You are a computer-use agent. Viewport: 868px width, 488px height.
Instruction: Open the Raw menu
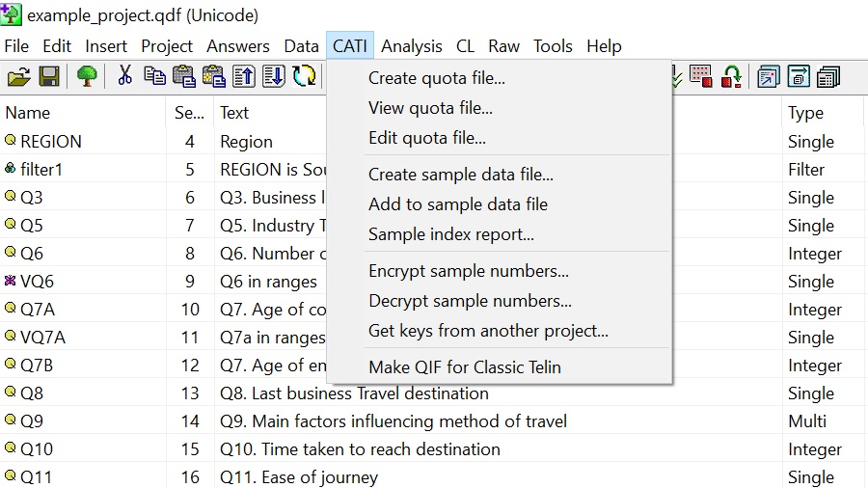point(503,46)
